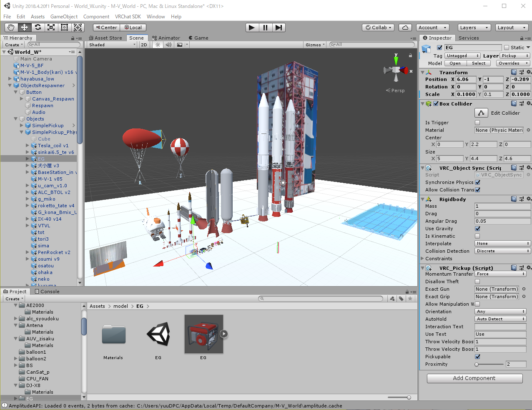Click the Proximity slider handle

pyautogui.click(x=477, y=365)
